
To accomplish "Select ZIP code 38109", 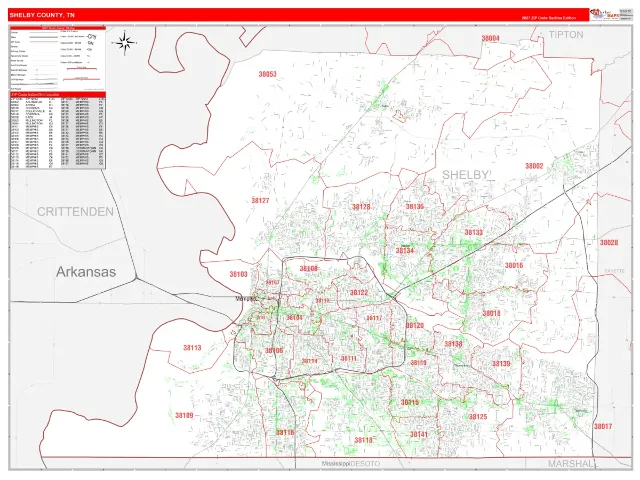I will point(184,416).
